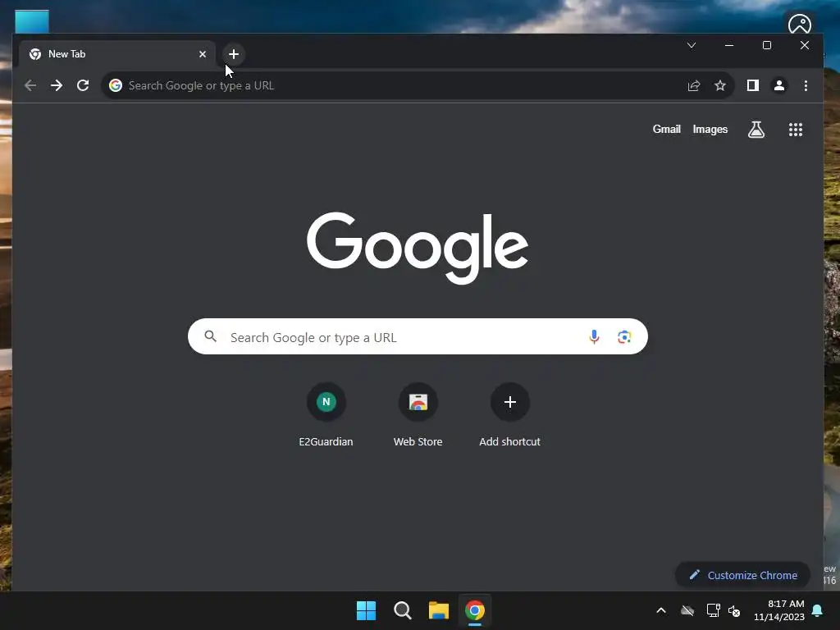Minimize the Chrome window

(729, 45)
